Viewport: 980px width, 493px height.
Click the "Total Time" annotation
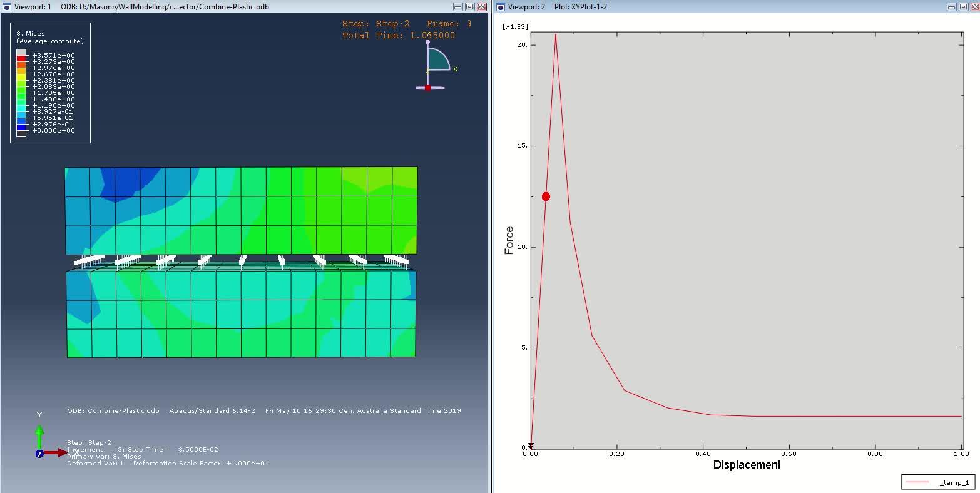click(x=399, y=36)
